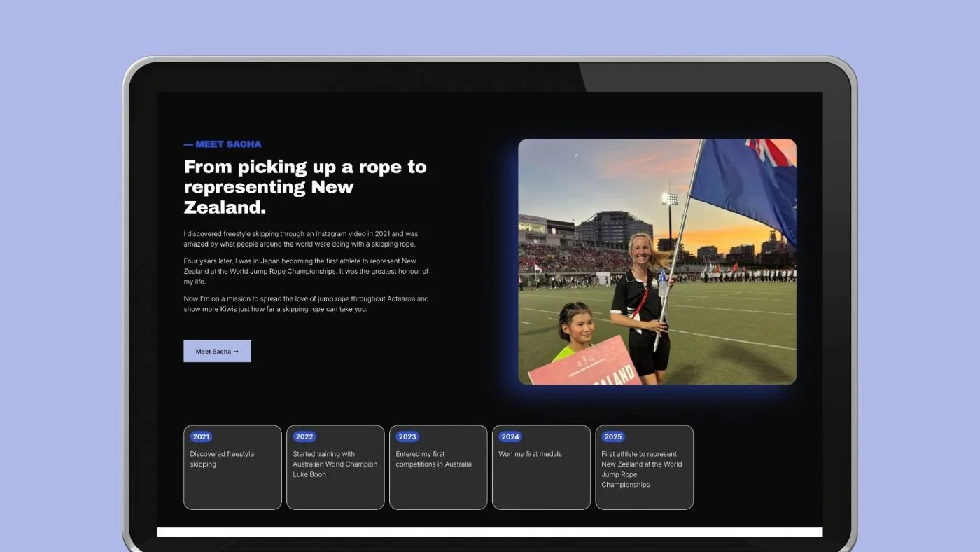Image resolution: width=980 pixels, height=552 pixels.
Task: Click the 2025 badge
Action: pyautogui.click(x=613, y=436)
